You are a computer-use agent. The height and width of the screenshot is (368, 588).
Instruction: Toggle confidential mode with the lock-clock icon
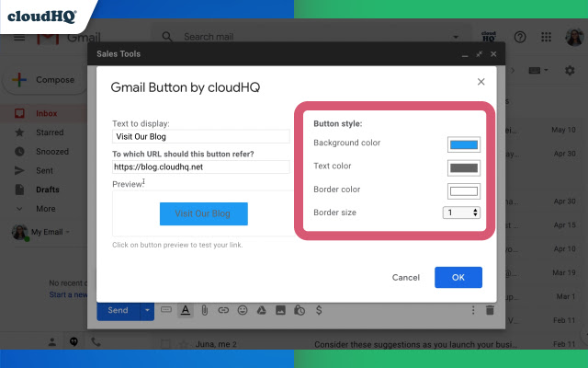tap(300, 310)
